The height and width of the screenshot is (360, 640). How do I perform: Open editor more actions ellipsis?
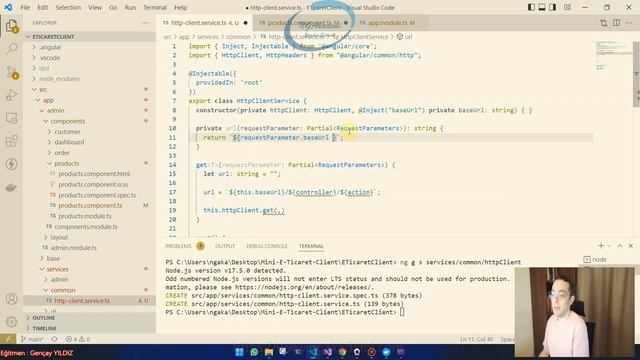point(629,23)
